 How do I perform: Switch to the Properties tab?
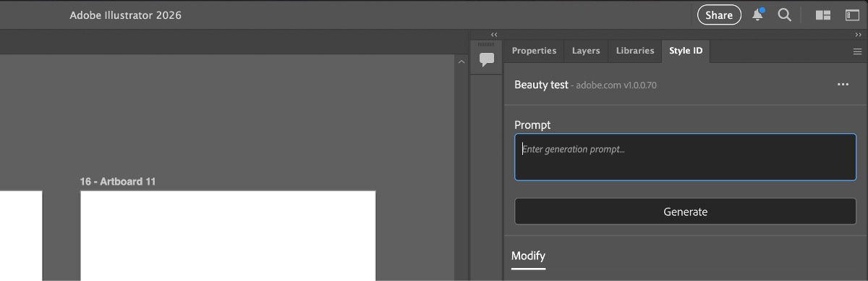[534, 51]
